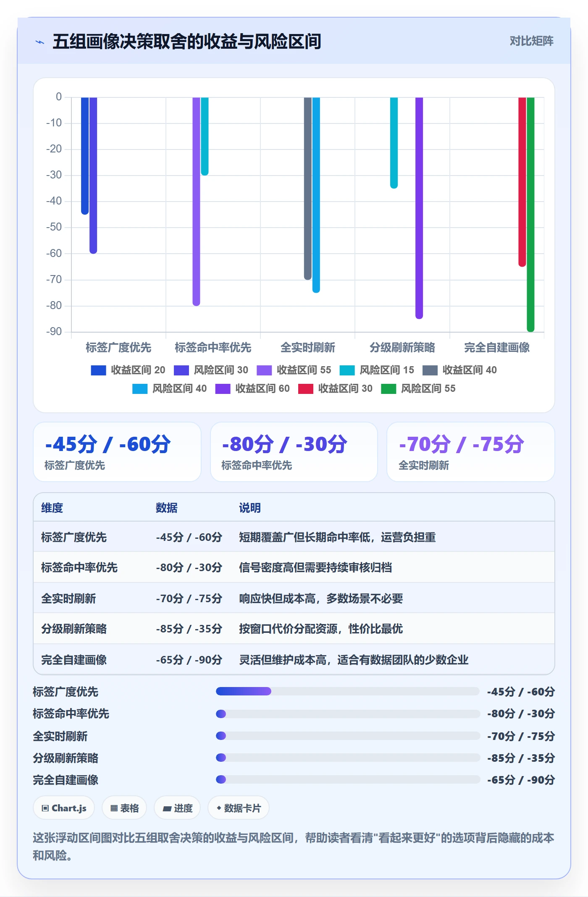Click the 全实时刷新 progress bar

coord(348,736)
